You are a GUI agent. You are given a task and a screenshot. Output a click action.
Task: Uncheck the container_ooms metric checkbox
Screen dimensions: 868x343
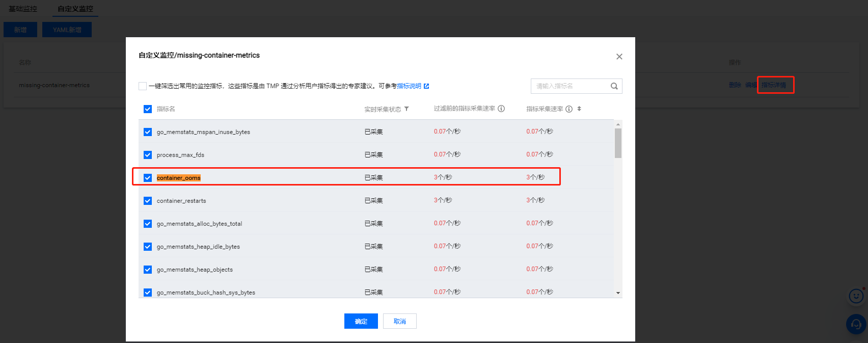click(x=148, y=178)
